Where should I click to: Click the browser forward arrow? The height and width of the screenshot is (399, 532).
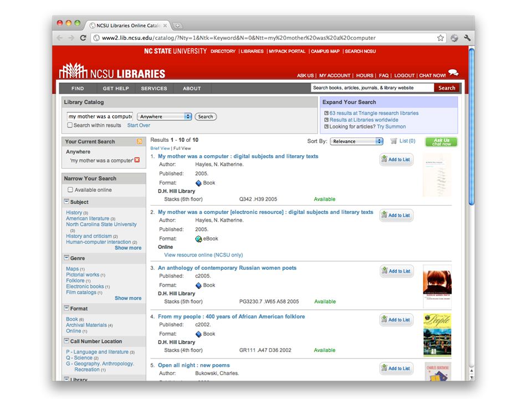71,38
